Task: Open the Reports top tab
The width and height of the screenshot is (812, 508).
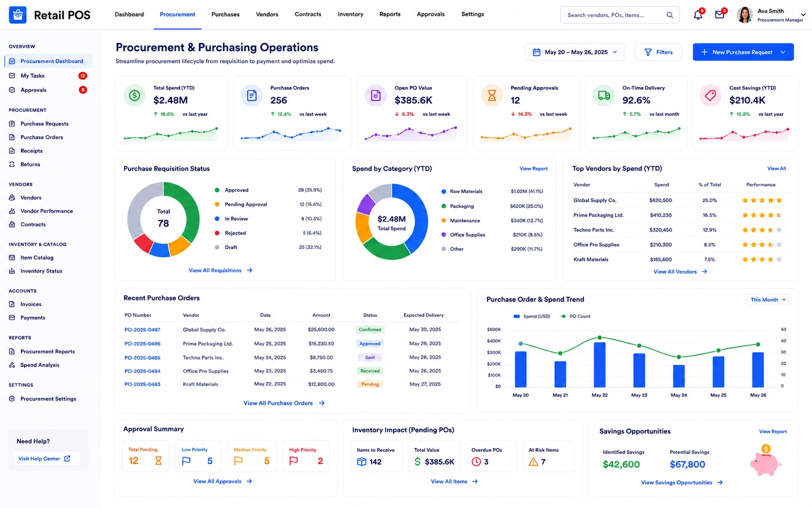Action: pyautogui.click(x=390, y=14)
